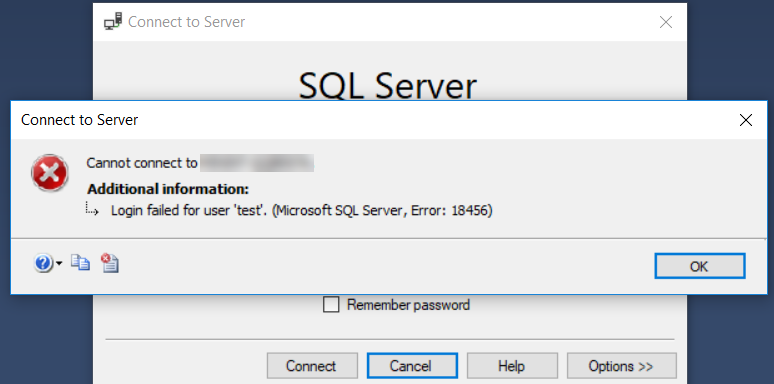The height and width of the screenshot is (384, 774).
Task: Copy the error message text icon
Action: click(80, 263)
